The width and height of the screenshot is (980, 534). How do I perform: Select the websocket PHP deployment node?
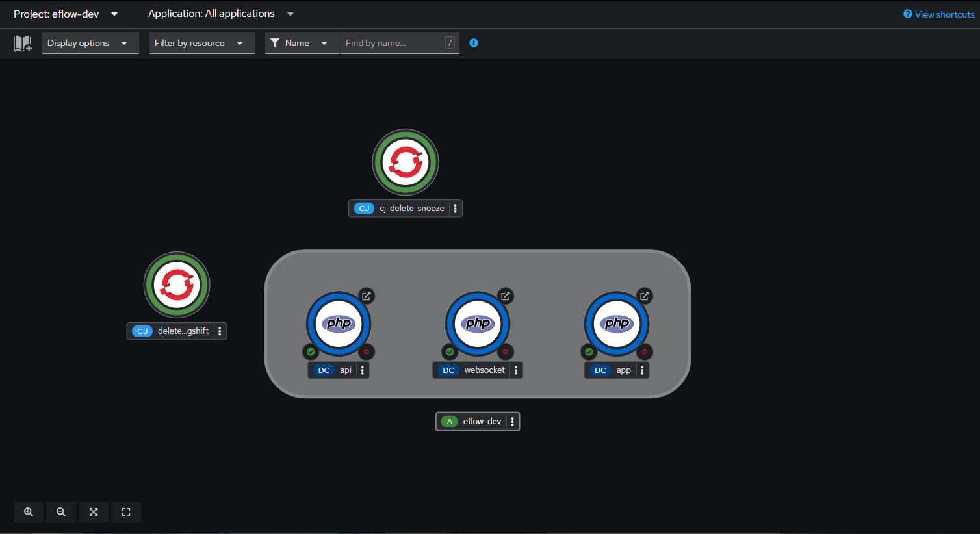(x=478, y=324)
